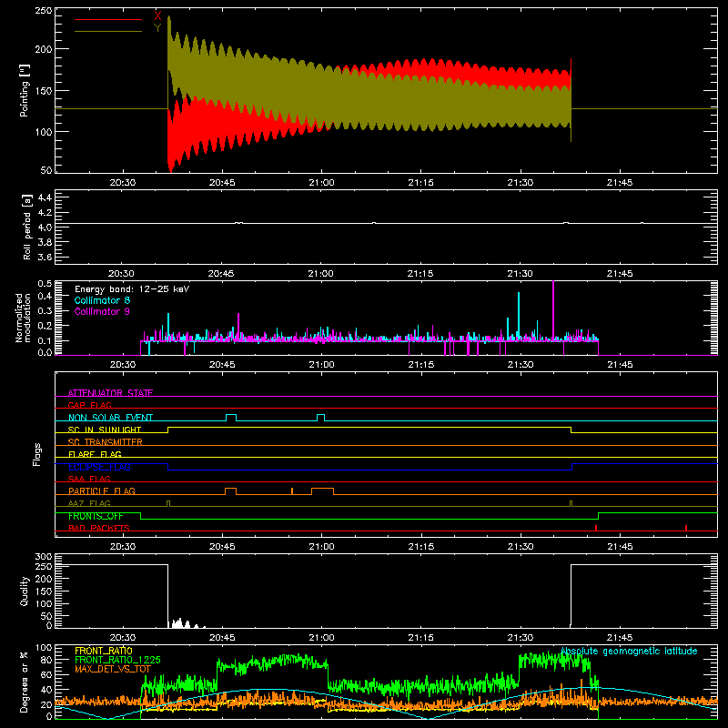Screen dimensions: 728x728
Task: Click the blue ECLIPSE_FLAG label
Action: [99, 467]
